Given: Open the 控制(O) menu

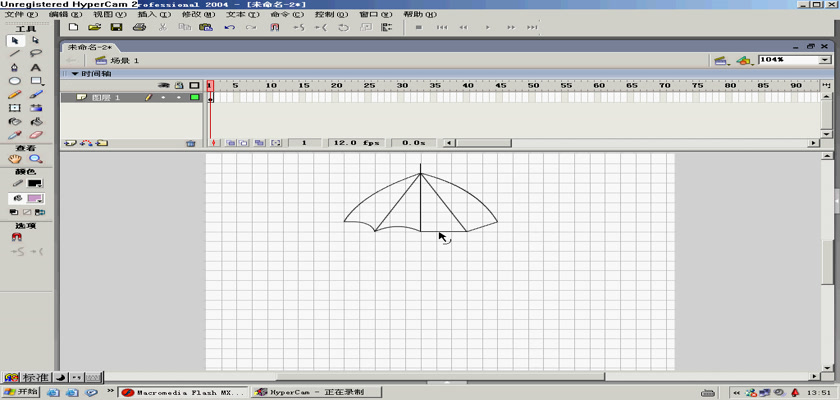Looking at the screenshot, I should (331, 14).
